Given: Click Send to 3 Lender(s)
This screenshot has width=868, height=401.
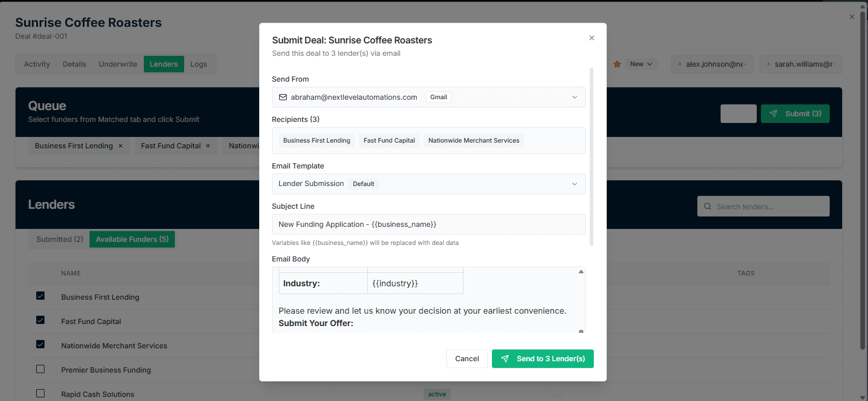Looking at the screenshot, I should click(x=543, y=358).
